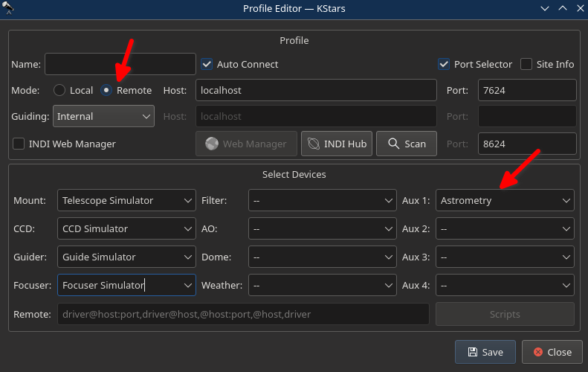Enable the INDI Web Manager checkbox

[x=19, y=144]
